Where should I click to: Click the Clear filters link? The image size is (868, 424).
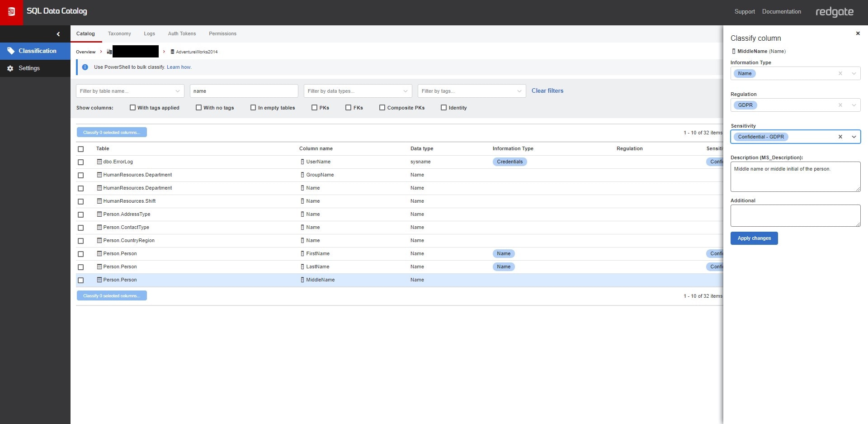[547, 91]
